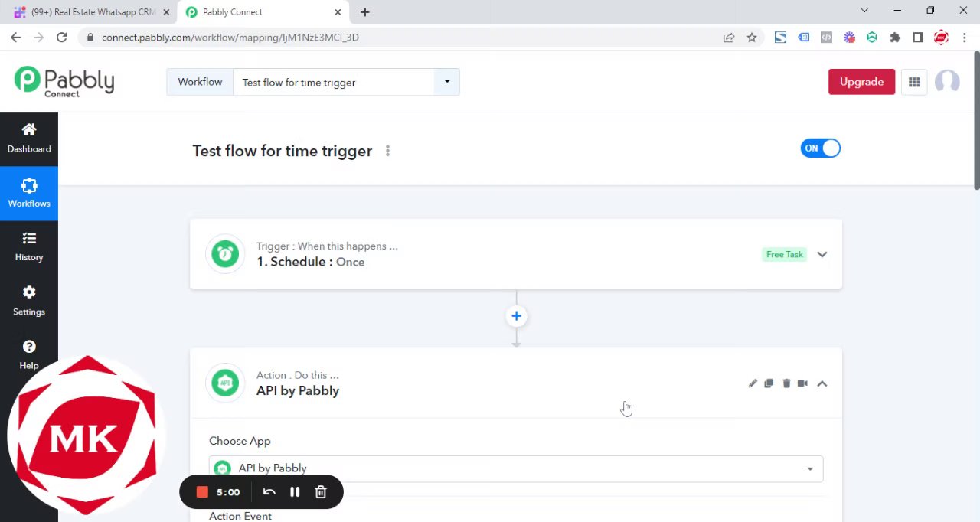Close the Pabbly Connect tab
Image resolution: width=980 pixels, height=522 pixels.
click(338, 12)
